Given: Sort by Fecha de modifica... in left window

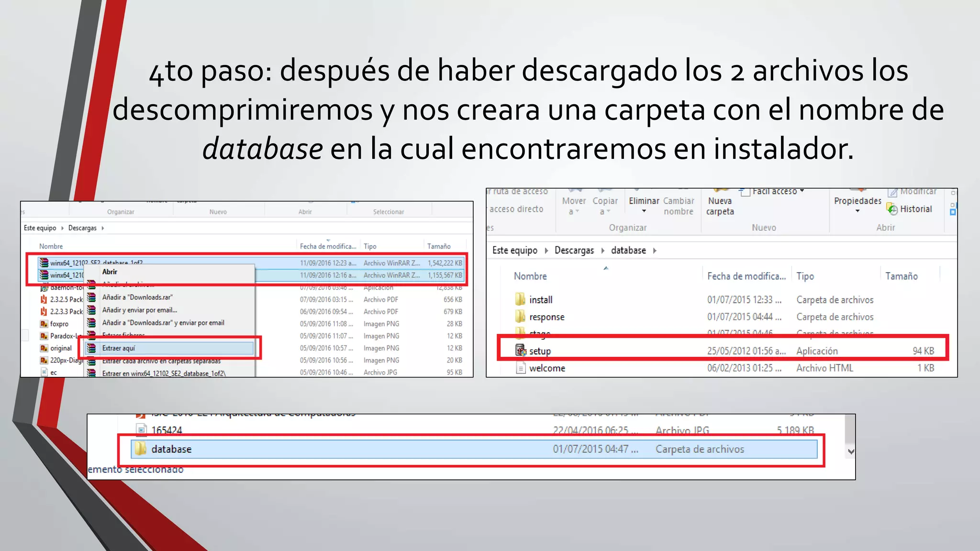Looking at the screenshot, I should [x=328, y=246].
